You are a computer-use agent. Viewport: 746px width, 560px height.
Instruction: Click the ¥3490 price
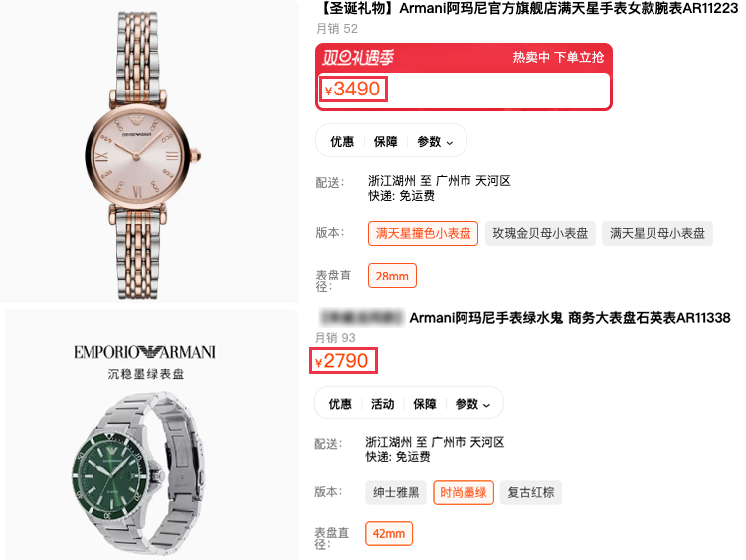(352, 89)
